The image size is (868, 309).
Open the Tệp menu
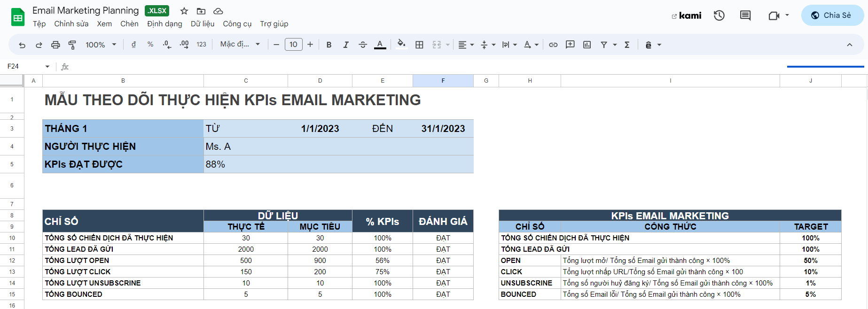[x=39, y=23]
